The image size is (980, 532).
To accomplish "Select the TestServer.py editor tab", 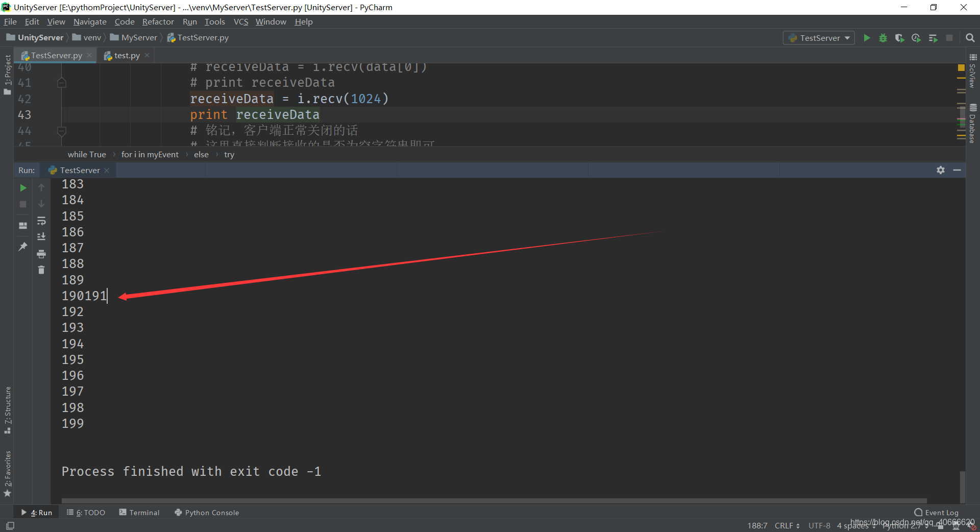I will [56, 55].
